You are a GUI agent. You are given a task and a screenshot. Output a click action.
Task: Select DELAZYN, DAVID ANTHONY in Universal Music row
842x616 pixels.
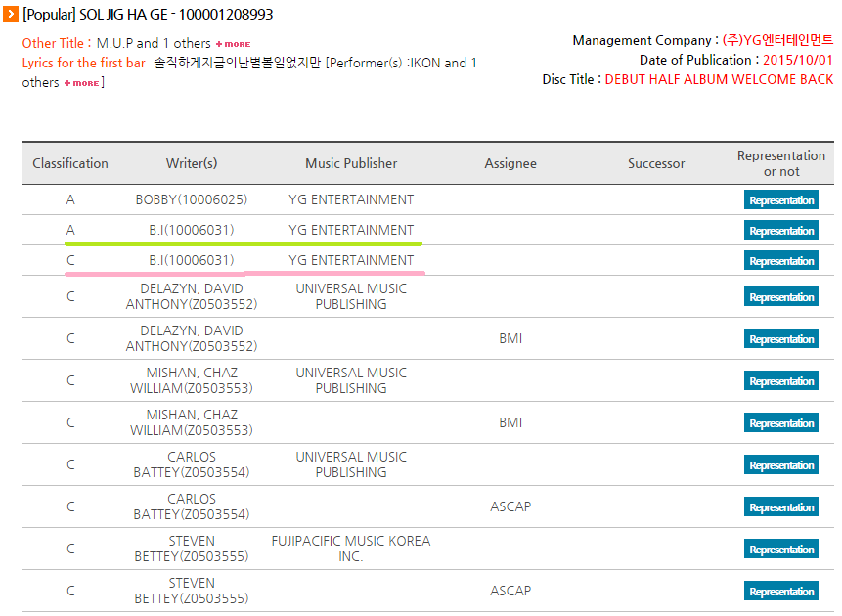tap(191, 296)
